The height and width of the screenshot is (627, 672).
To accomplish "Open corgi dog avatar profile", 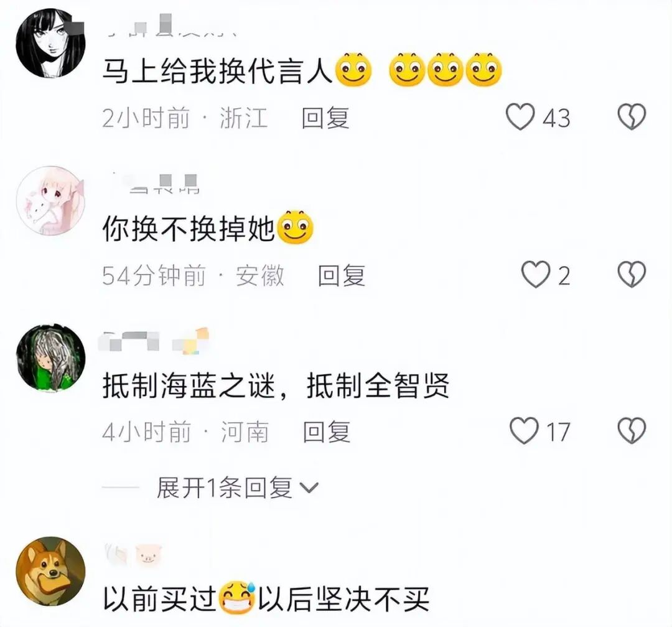I will tap(50, 571).
